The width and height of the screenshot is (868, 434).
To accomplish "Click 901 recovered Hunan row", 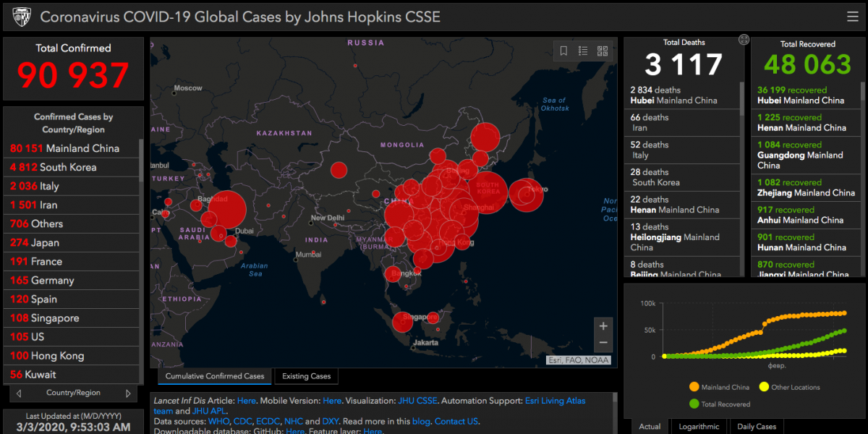I will click(807, 243).
